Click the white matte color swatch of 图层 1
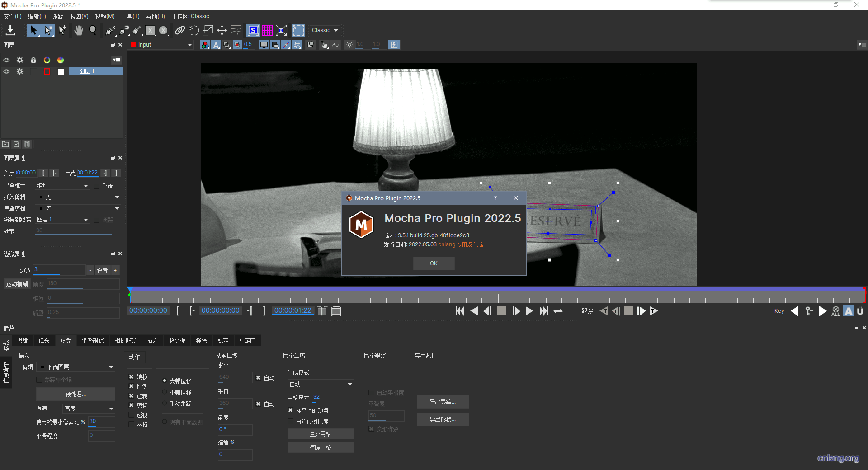Image resolution: width=868 pixels, height=470 pixels. point(61,71)
